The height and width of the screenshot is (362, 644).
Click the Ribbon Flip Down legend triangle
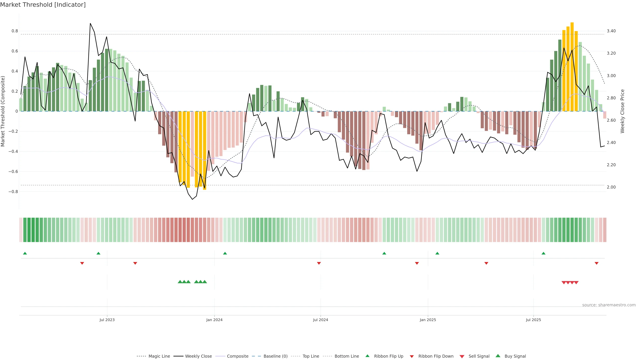click(412, 356)
